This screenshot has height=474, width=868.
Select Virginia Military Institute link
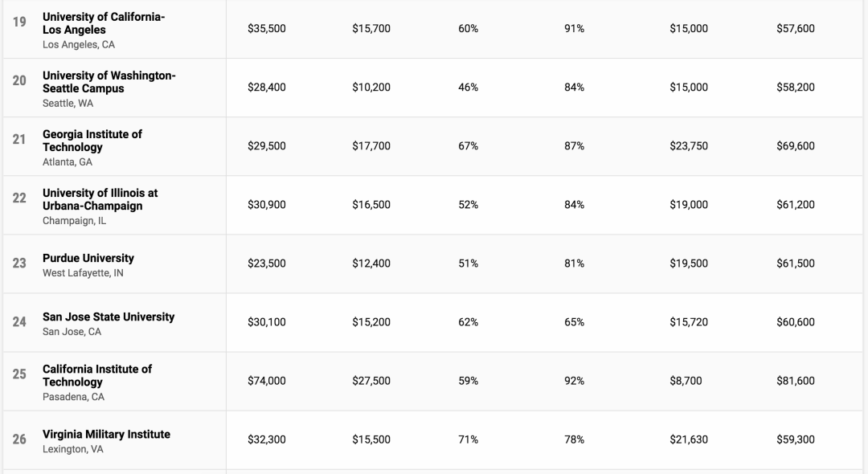[x=106, y=434]
